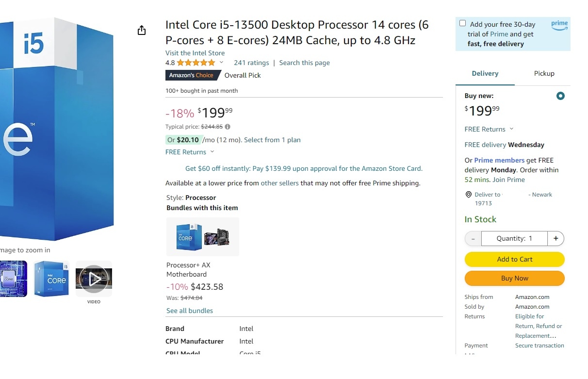The width and height of the screenshot is (588, 379).
Task: Expand the rating breakdown chevron
Action: click(x=221, y=63)
